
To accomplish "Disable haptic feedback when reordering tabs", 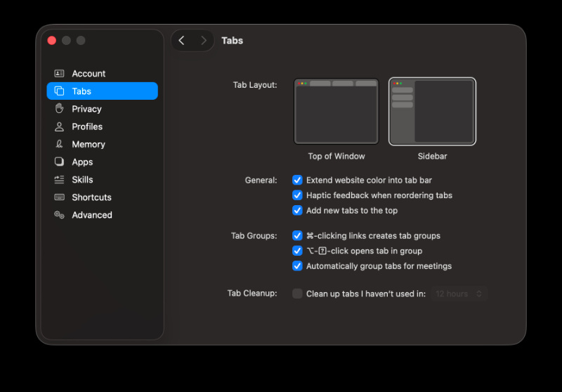I will [x=297, y=195].
